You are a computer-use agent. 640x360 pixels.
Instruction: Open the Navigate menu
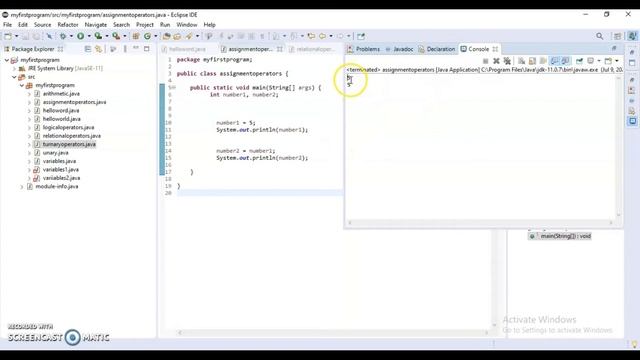(x=96, y=25)
